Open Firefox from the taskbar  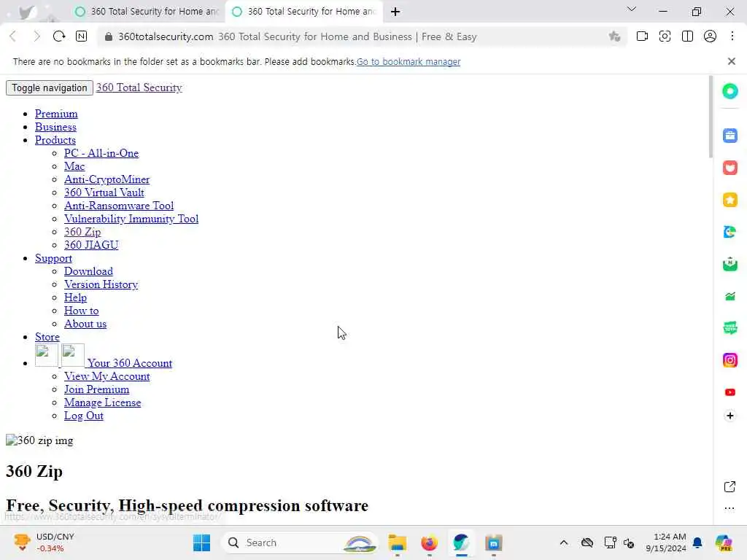[429, 542]
